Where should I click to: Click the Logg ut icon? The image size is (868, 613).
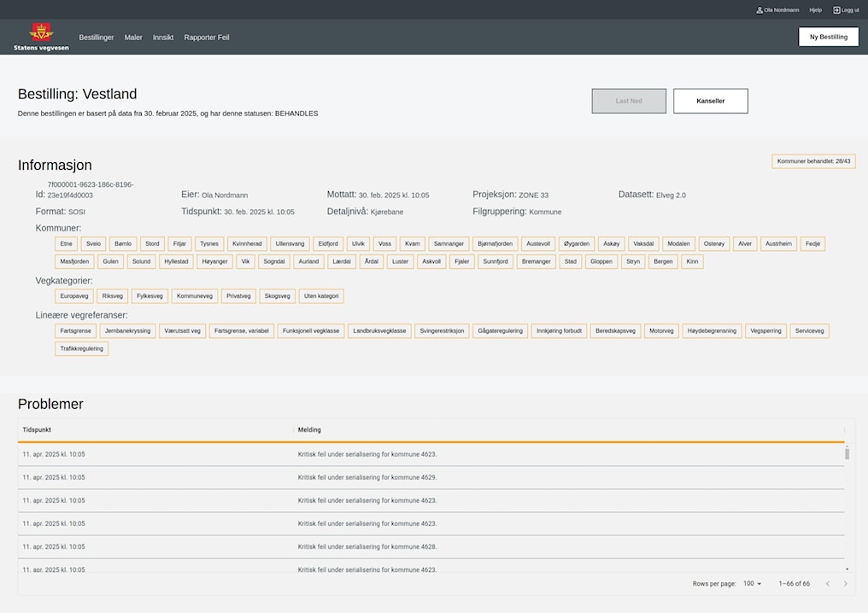836,10
